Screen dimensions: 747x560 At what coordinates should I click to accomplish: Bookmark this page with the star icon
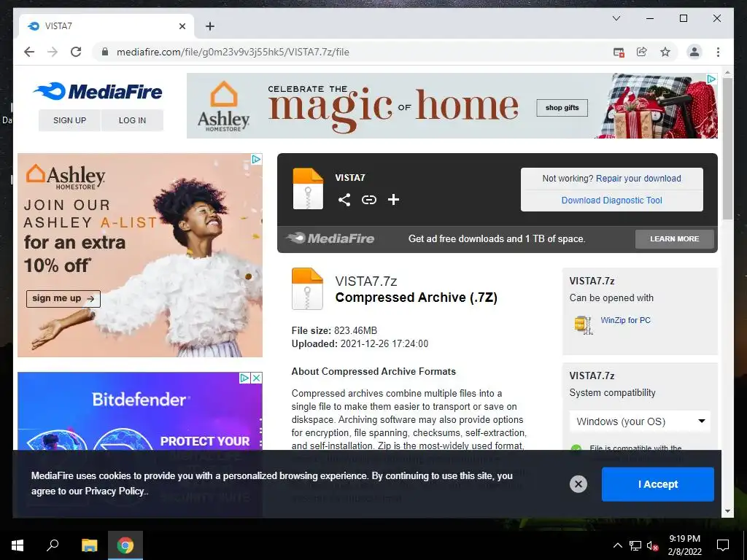pyautogui.click(x=665, y=52)
